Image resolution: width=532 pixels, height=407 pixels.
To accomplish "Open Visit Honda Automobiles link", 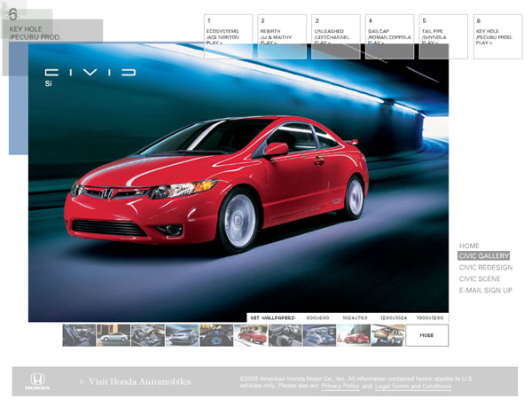I will point(140,381).
